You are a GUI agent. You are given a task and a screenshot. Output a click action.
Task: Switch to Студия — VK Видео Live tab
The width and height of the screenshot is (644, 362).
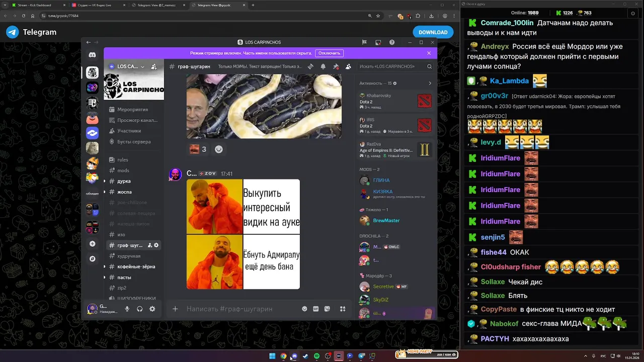[x=98, y=5]
